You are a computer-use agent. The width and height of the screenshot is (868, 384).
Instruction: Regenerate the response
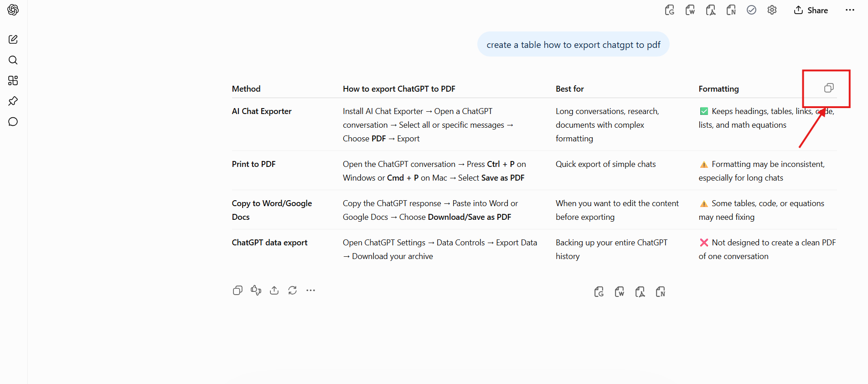[292, 291]
